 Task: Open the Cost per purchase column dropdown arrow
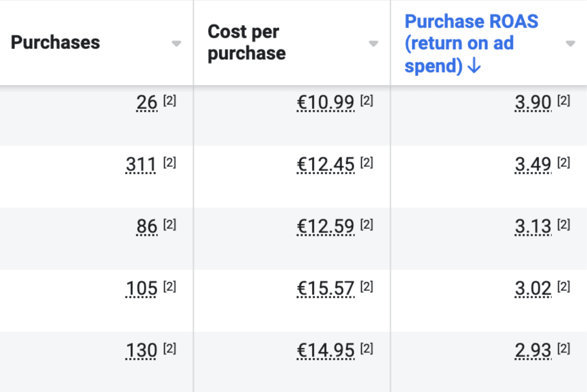(373, 44)
